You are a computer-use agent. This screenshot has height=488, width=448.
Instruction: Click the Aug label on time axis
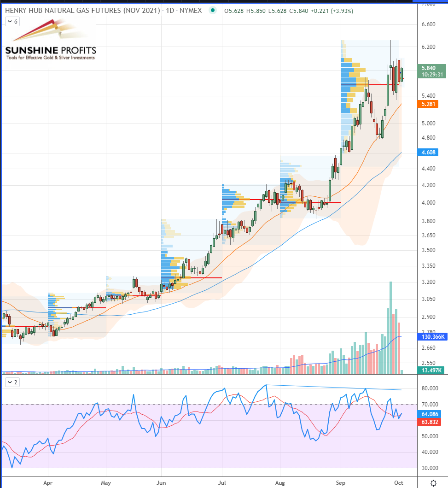click(280, 483)
